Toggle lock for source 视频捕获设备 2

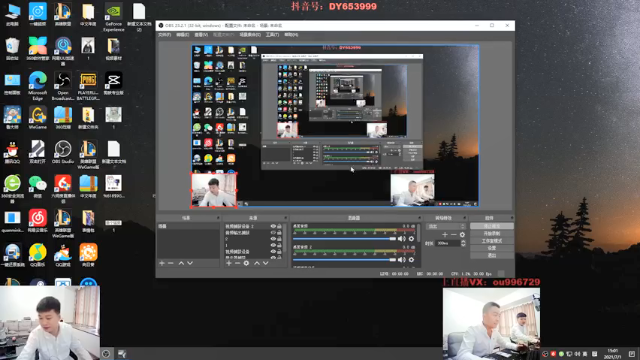pos(280,226)
